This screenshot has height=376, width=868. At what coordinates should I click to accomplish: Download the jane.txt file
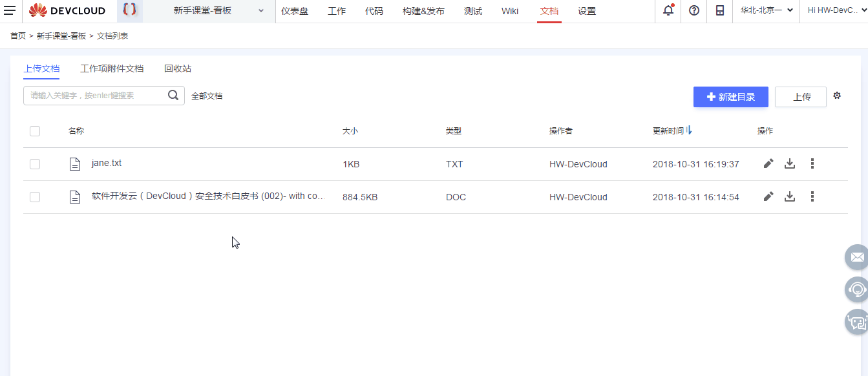pyautogui.click(x=789, y=163)
